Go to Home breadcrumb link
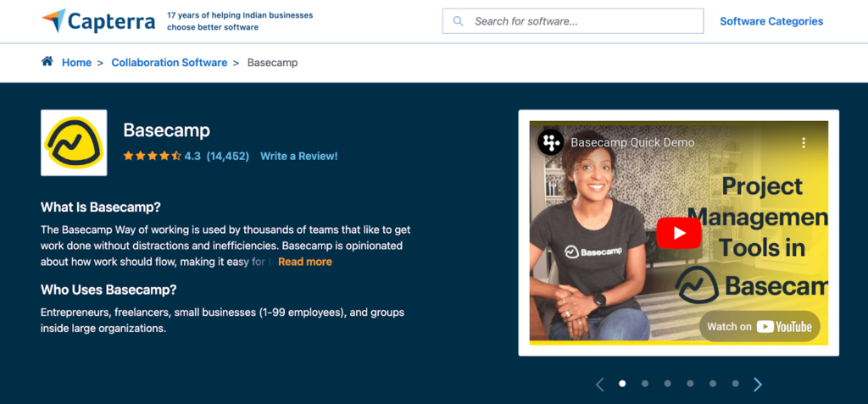868x404 pixels. pos(76,63)
